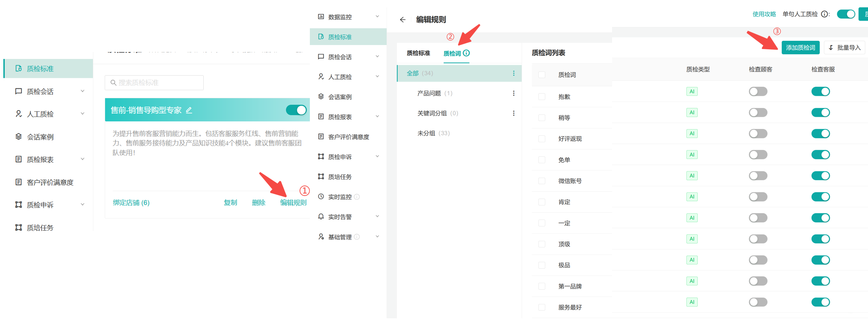Click the 质培任务 icon in left sidebar

(19, 227)
